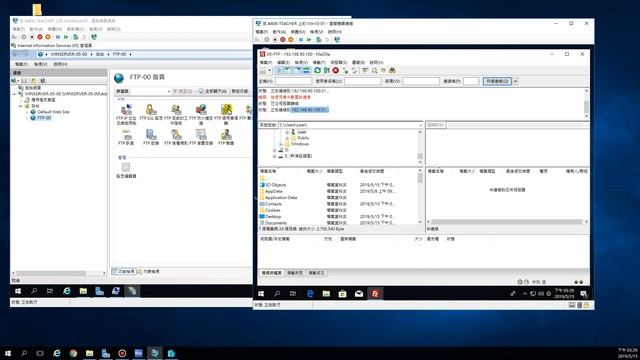640x360 pixels.
Task: Open site manager dropdown arrow in FileZilla
Action: click(270, 71)
